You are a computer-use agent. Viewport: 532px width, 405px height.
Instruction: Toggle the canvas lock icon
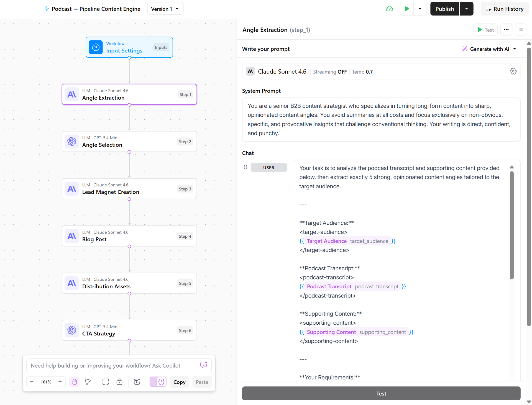click(x=119, y=382)
